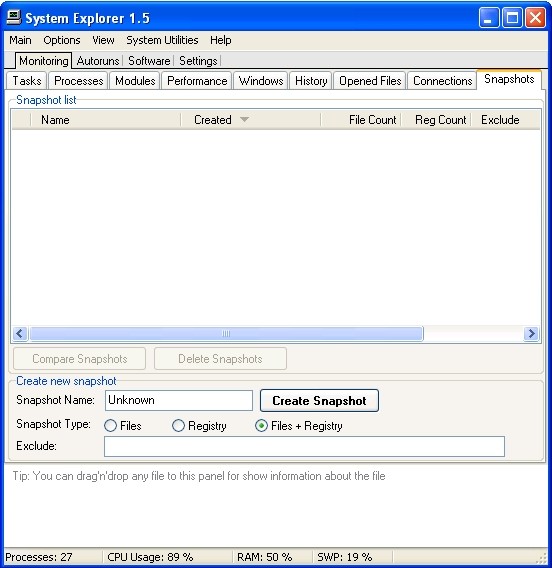
Task: Open the Processes tab
Action: 78,81
